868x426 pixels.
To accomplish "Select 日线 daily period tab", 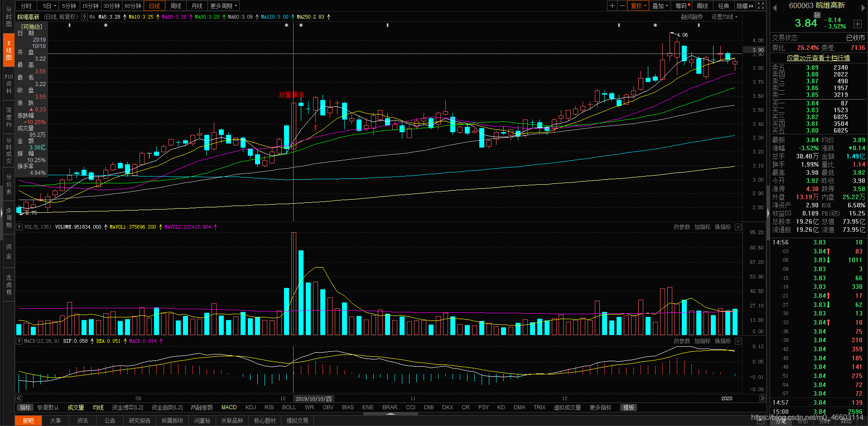I will coord(154,6).
